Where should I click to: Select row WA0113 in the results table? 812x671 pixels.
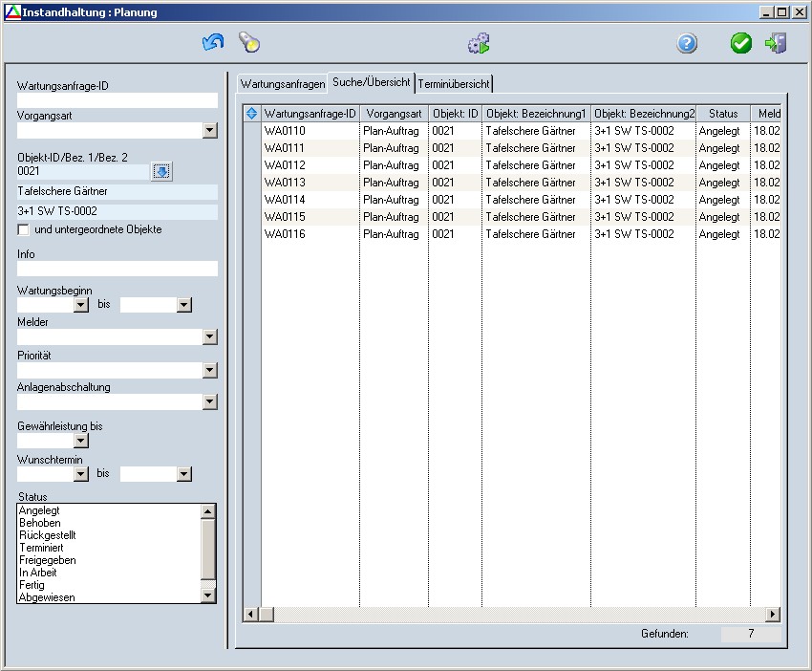[285, 183]
